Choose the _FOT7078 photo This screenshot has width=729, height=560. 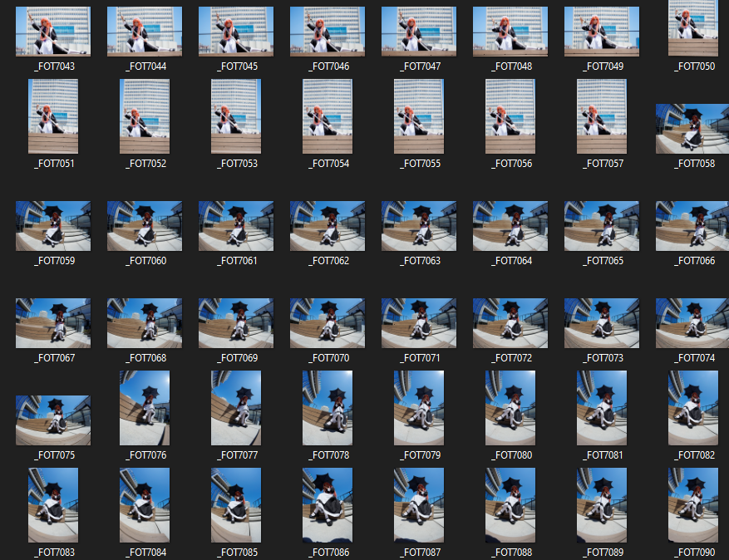328,408
